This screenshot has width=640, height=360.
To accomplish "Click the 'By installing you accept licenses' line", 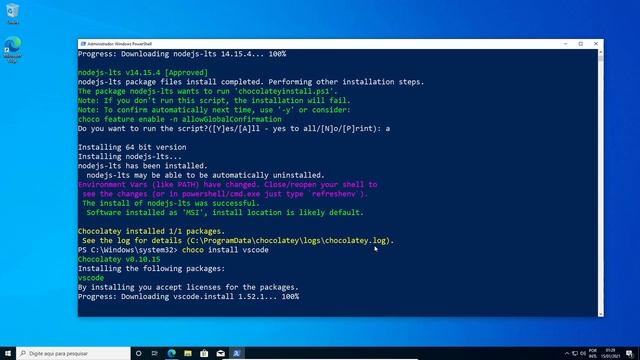I will tap(188, 287).
